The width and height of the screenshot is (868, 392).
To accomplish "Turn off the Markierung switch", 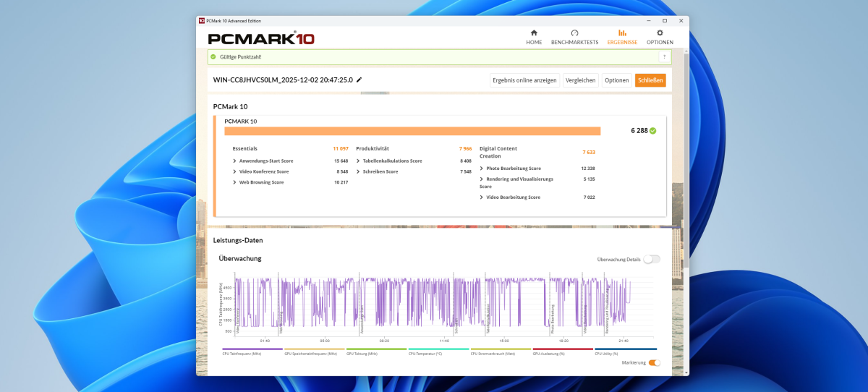I will (x=655, y=363).
